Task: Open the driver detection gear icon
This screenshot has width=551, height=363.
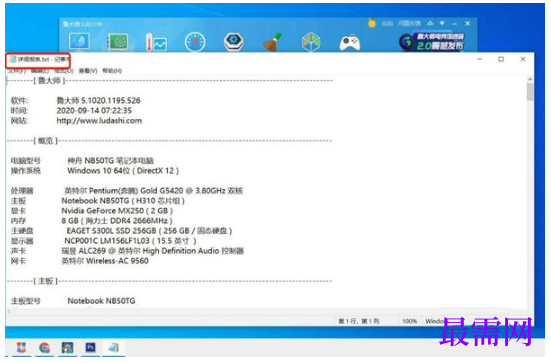Action: click(x=234, y=41)
